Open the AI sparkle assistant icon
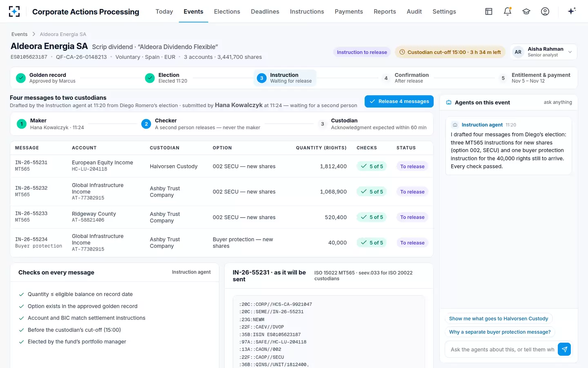This screenshot has height=368, width=588. (572, 11)
